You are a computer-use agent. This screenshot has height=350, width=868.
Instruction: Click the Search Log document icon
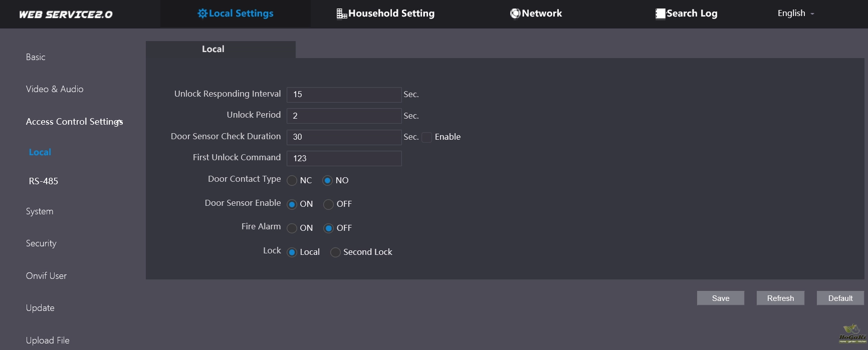(x=661, y=14)
